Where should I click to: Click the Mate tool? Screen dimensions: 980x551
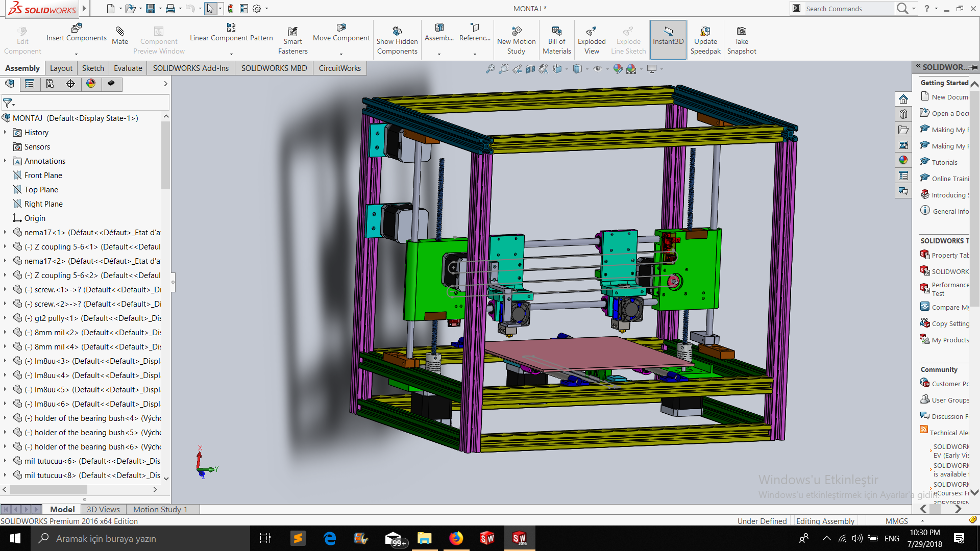click(x=120, y=35)
